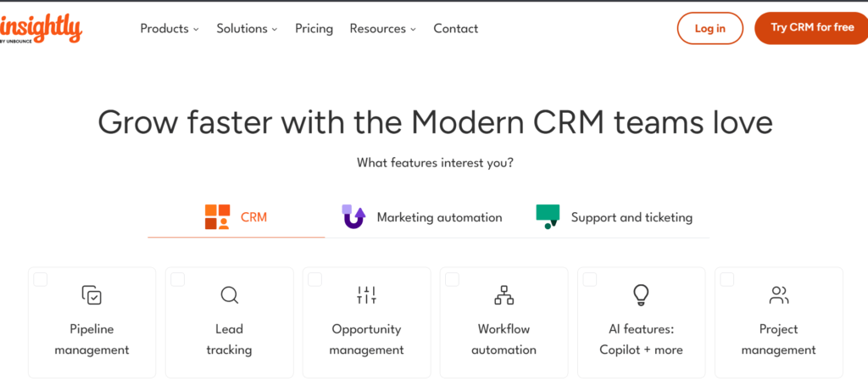Tick the Lead tracking checkbox

178,279
